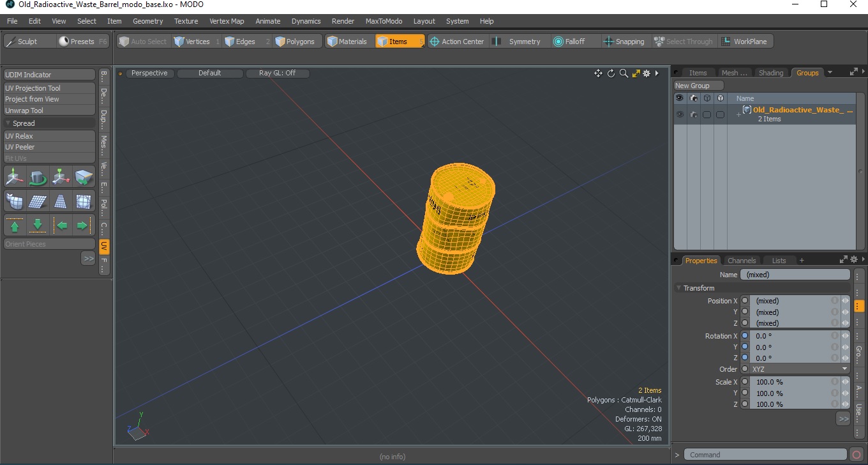This screenshot has width=868, height=465.
Task: Switch to the Channels tab
Action: tap(742, 261)
